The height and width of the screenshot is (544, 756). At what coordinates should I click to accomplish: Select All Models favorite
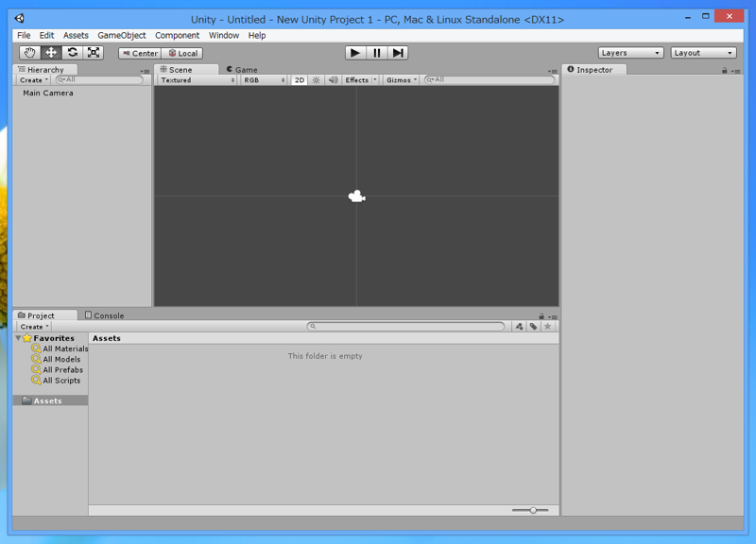tap(56, 359)
